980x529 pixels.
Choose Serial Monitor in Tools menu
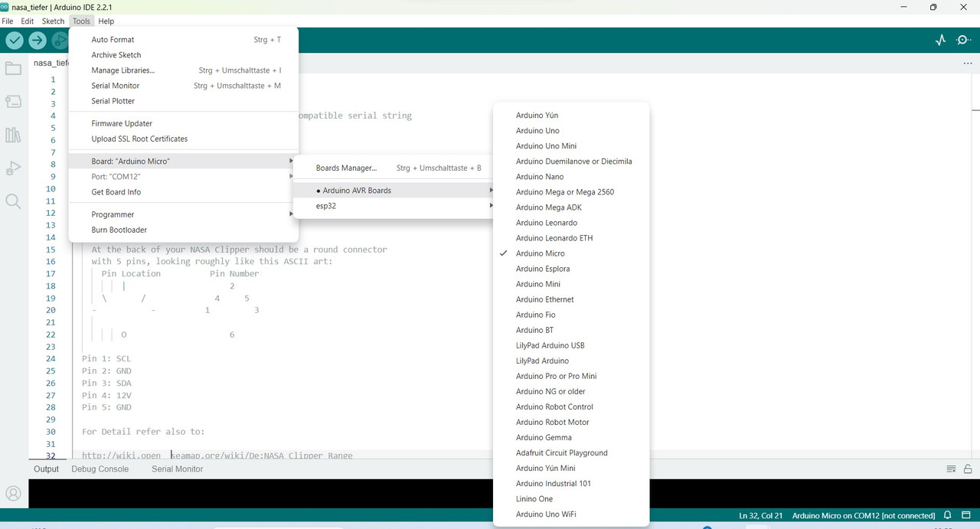184,86
